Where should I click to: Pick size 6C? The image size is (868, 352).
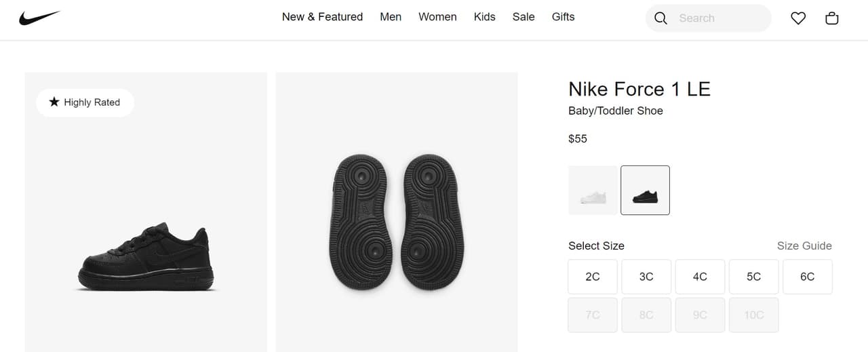click(x=807, y=277)
